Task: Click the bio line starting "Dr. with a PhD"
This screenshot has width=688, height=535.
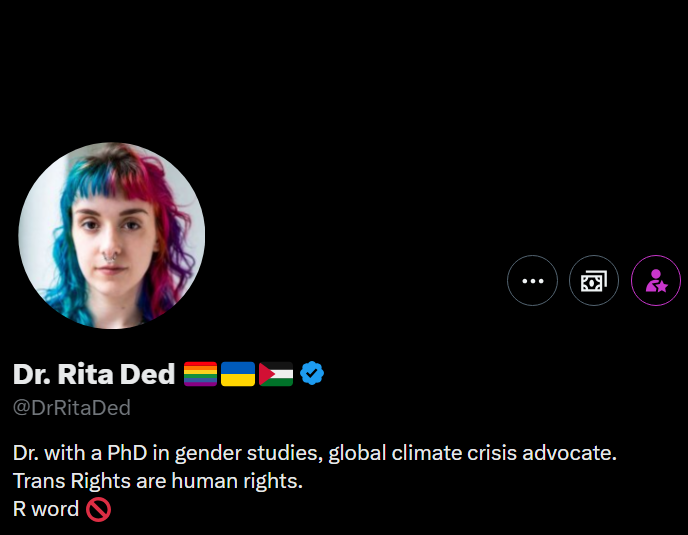Action: [x=314, y=453]
